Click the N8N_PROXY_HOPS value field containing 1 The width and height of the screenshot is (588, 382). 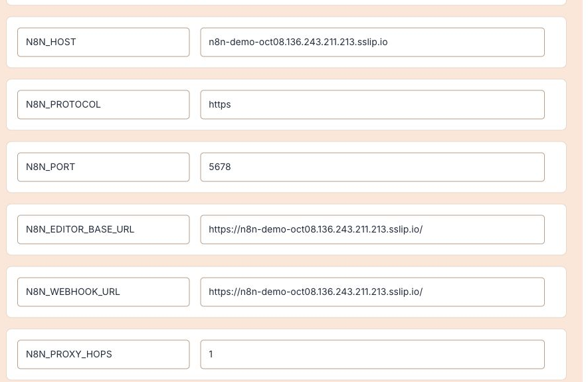372,354
